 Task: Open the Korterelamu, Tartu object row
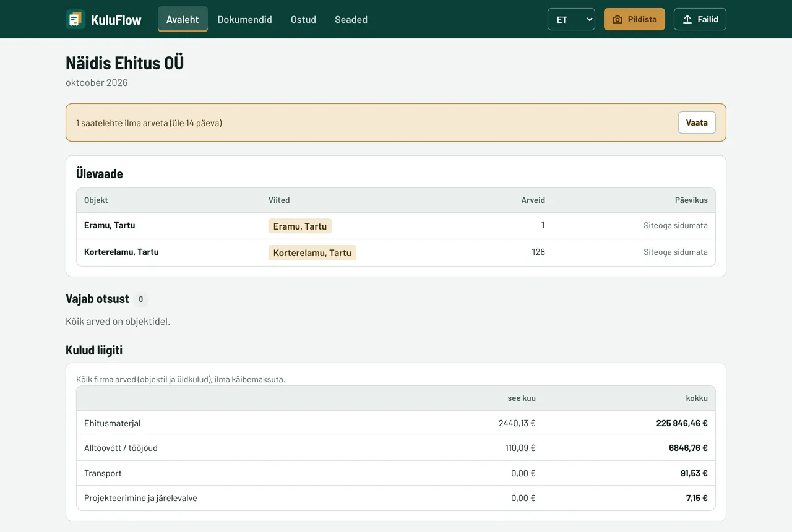click(396, 252)
